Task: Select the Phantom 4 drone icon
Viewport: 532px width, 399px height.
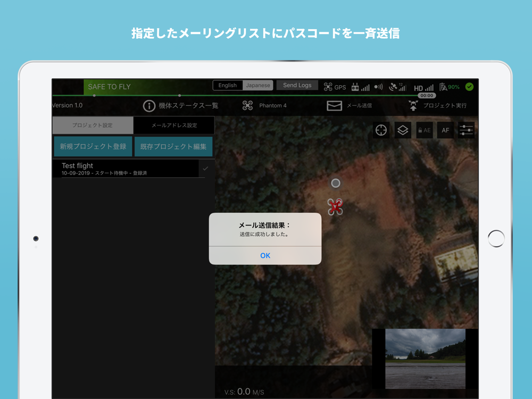Action: (248, 105)
